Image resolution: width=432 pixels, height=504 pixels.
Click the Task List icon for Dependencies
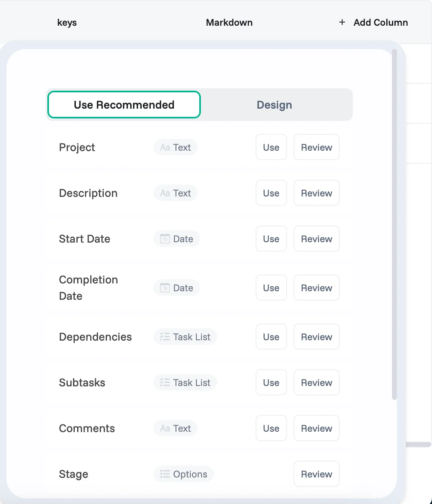(165, 337)
